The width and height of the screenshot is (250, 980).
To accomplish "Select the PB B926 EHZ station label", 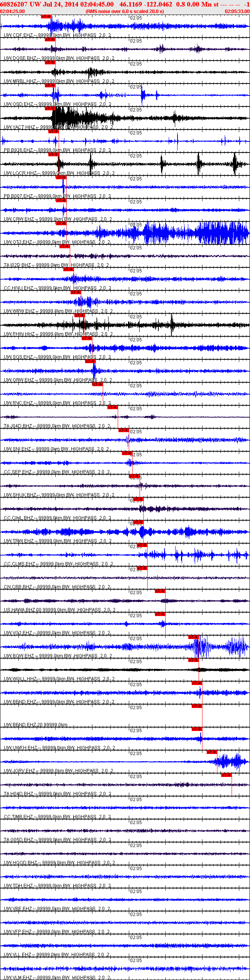I will pos(58,150).
